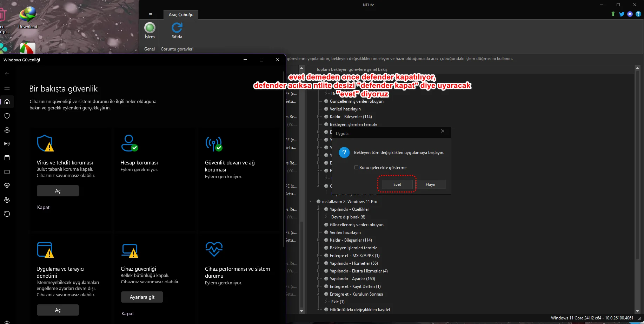Click the Virüs ve tehdit koruması shield card icon
The width and height of the screenshot is (644, 324).
45,143
